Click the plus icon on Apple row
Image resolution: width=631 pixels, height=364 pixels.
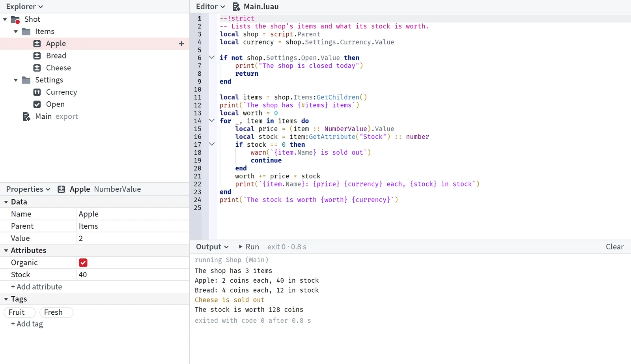181,44
